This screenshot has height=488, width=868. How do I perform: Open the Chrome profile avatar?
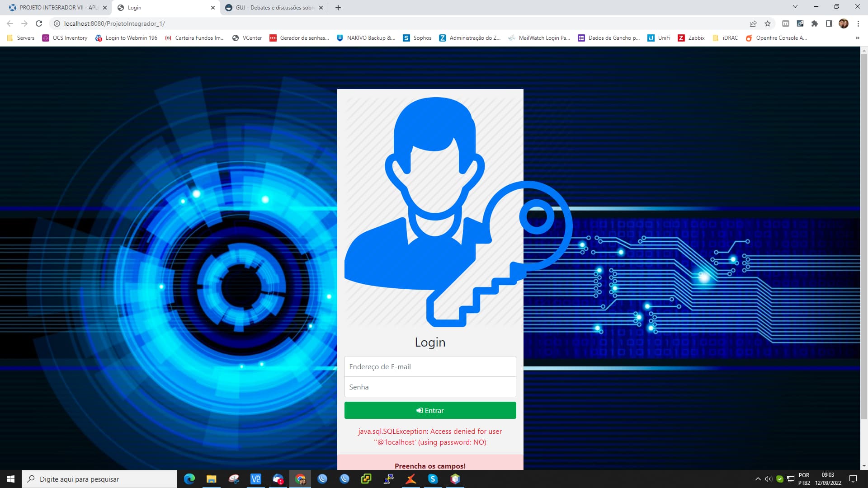point(844,23)
